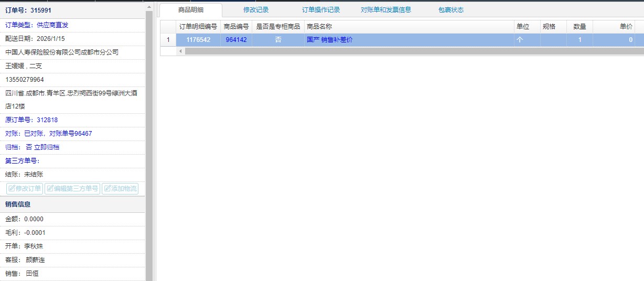Click the 数量 column header
644x281 pixels.
[x=579, y=27]
